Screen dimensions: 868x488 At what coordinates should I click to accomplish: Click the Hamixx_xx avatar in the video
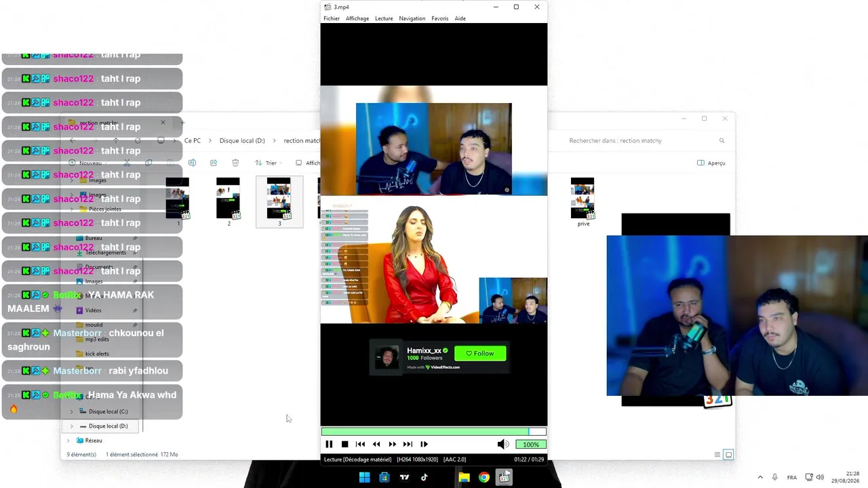[x=387, y=357]
